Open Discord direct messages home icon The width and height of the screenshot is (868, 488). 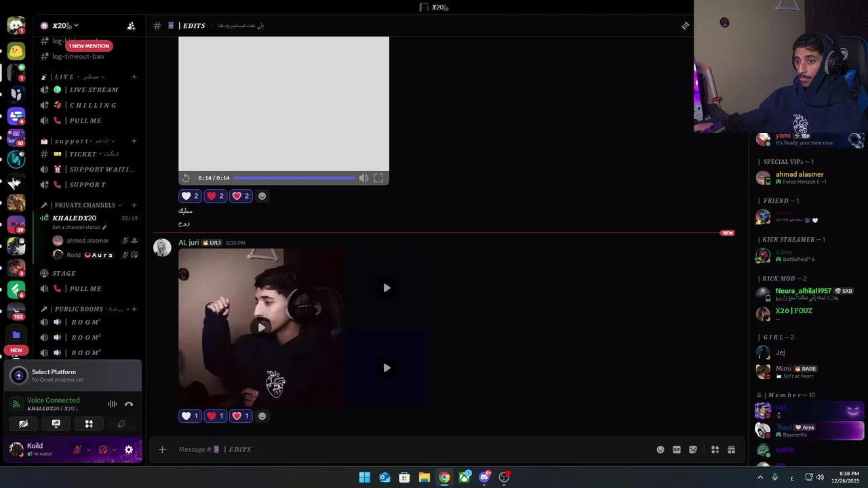(16, 26)
